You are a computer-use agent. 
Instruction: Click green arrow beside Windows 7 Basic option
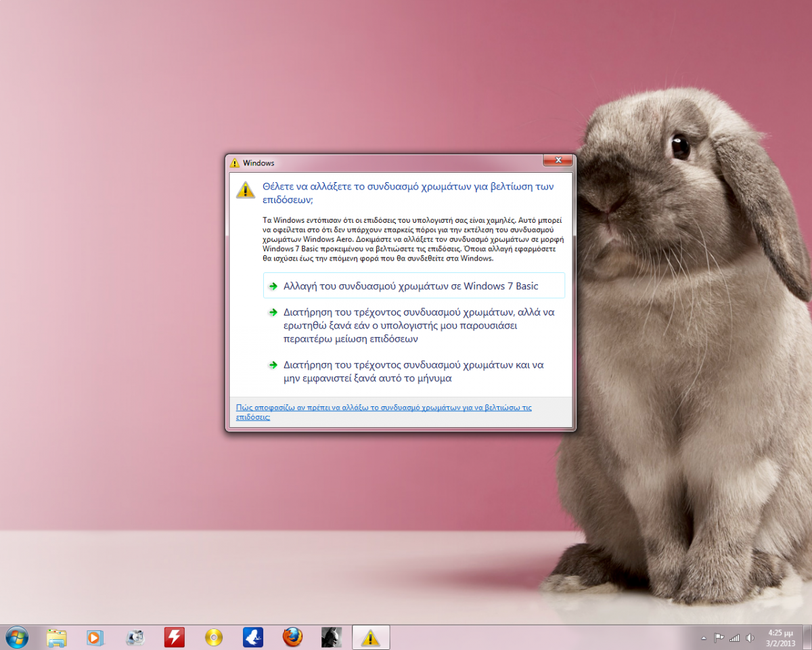tap(273, 286)
